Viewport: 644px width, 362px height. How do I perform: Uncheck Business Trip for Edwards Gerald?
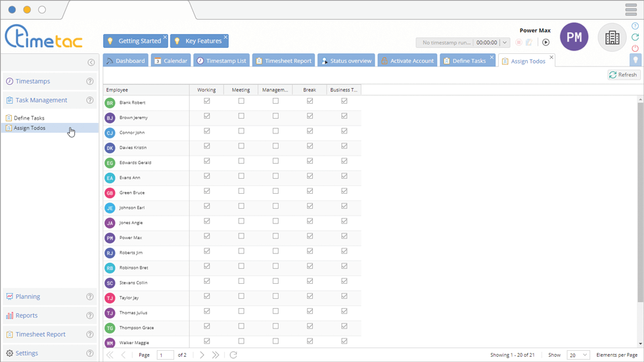click(344, 161)
